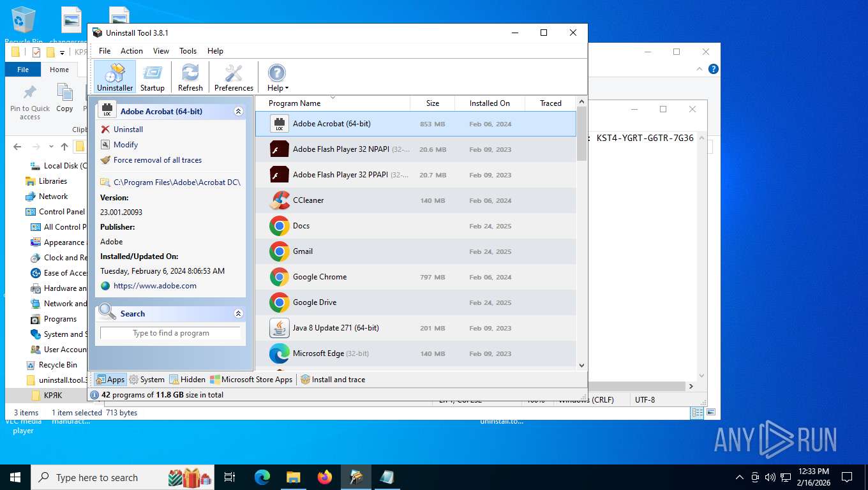Open the Uninstaller toolbar button

coord(115,77)
